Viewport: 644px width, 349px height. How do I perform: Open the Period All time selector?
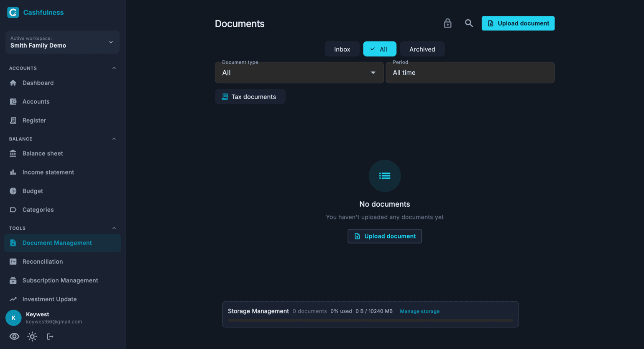click(x=470, y=73)
